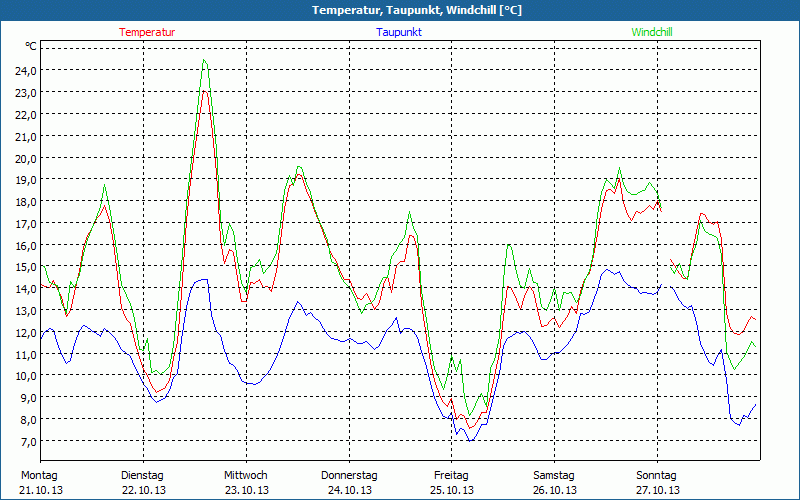Click the '22,0' y-axis value
Screen dimensions: 800x500
[26, 115]
